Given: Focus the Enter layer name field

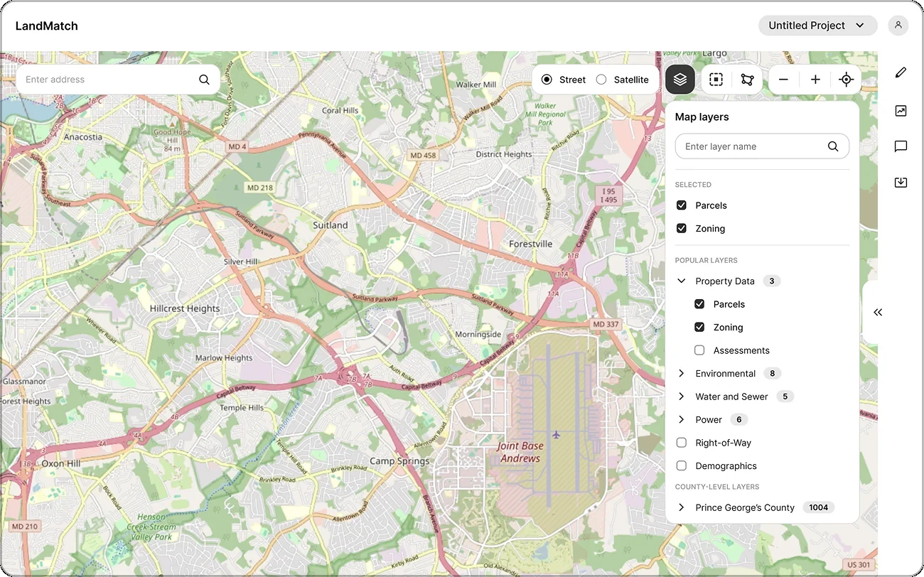Looking at the screenshot, I should coord(762,146).
